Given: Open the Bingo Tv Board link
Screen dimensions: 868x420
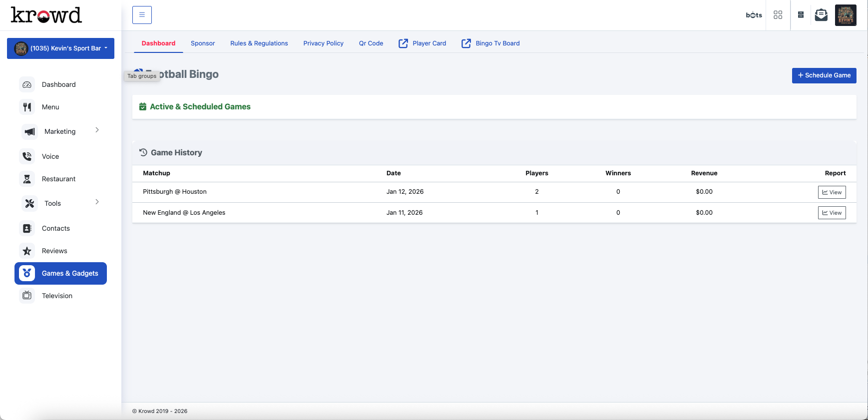Looking at the screenshot, I should click(490, 43).
